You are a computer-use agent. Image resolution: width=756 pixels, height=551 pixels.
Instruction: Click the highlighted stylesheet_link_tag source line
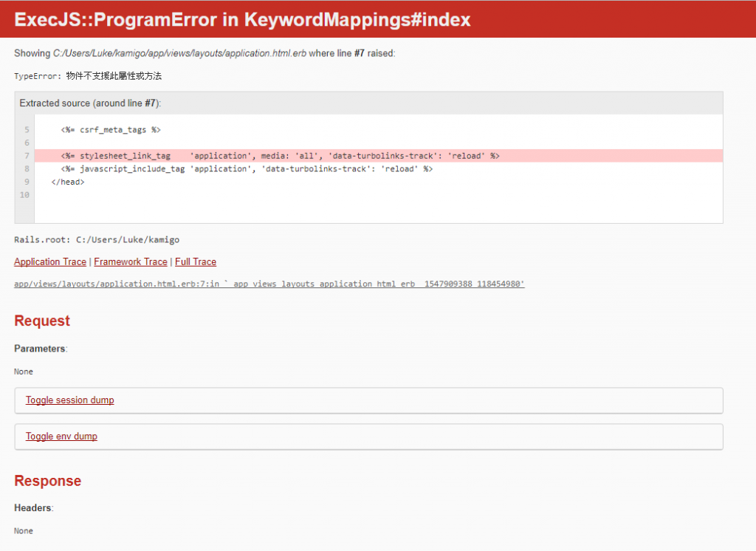379,156
